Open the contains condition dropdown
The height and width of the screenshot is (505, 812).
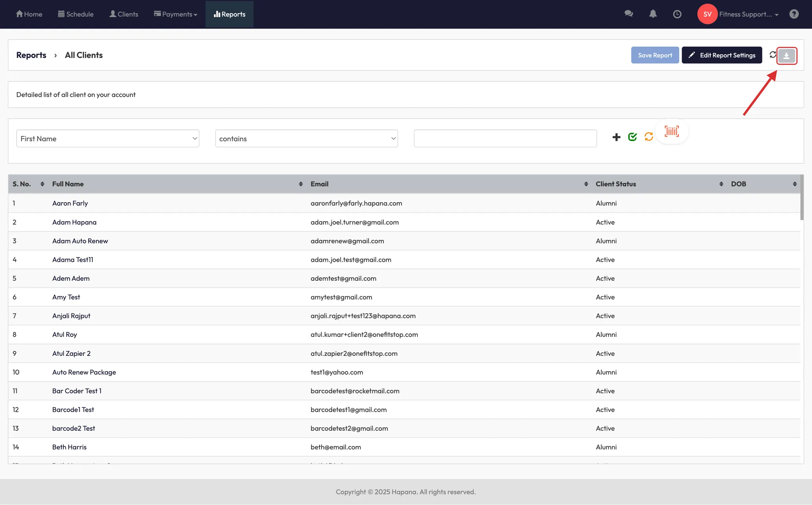306,138
